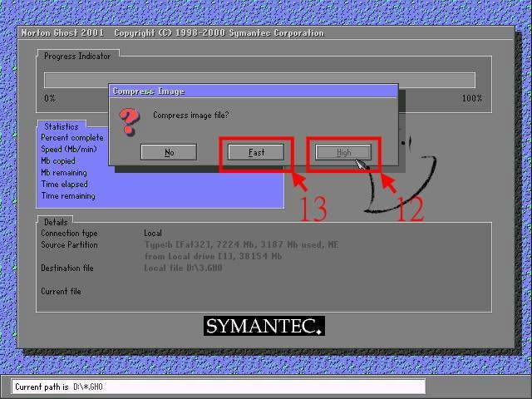
Task: Click the '100%' progress label
Action: pos(472,98)
